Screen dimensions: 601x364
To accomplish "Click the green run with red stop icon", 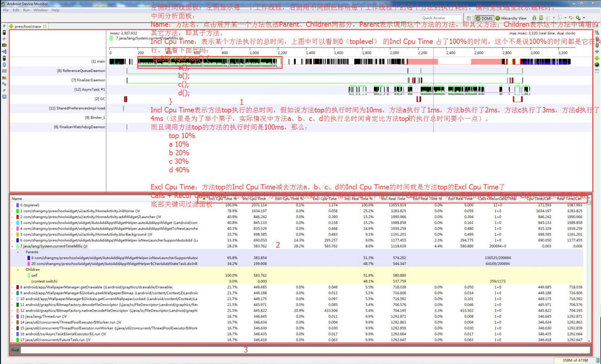I will (578, 18).
